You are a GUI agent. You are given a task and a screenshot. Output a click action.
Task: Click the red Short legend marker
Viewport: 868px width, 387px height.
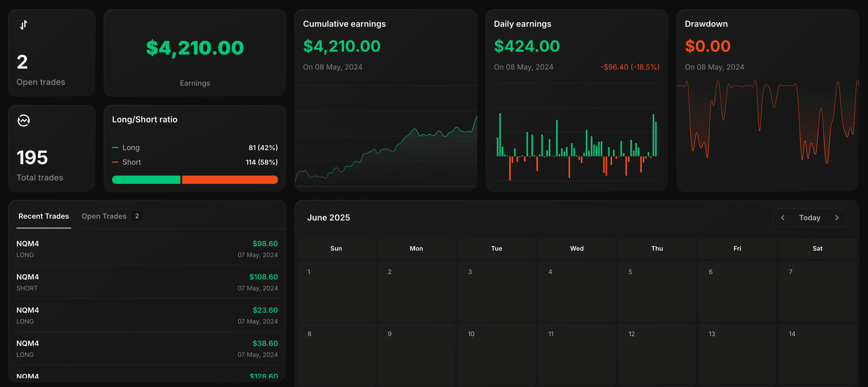pyautogui.click(x=115, y=162)
